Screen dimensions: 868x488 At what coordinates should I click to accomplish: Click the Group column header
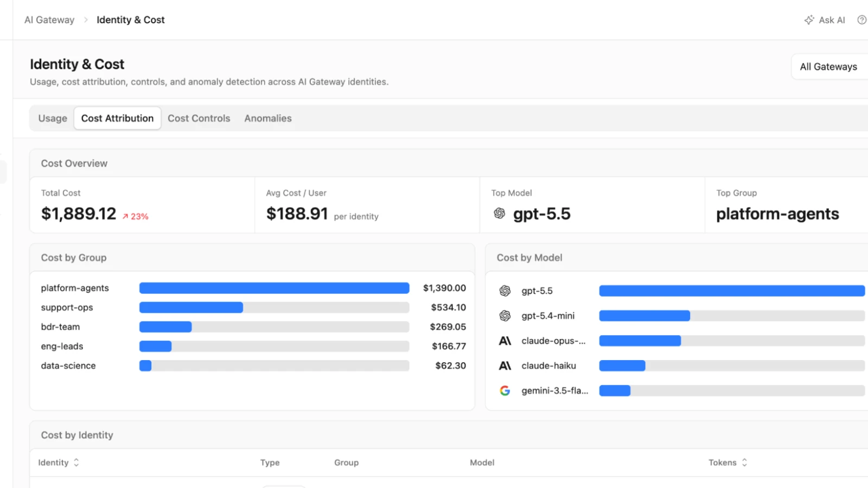pos(346,463)
